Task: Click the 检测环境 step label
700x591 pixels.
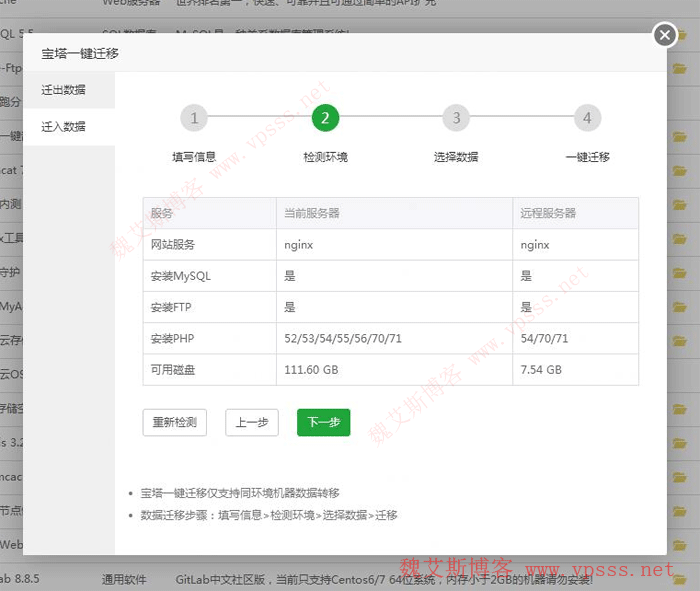Action: click(325, 157)
